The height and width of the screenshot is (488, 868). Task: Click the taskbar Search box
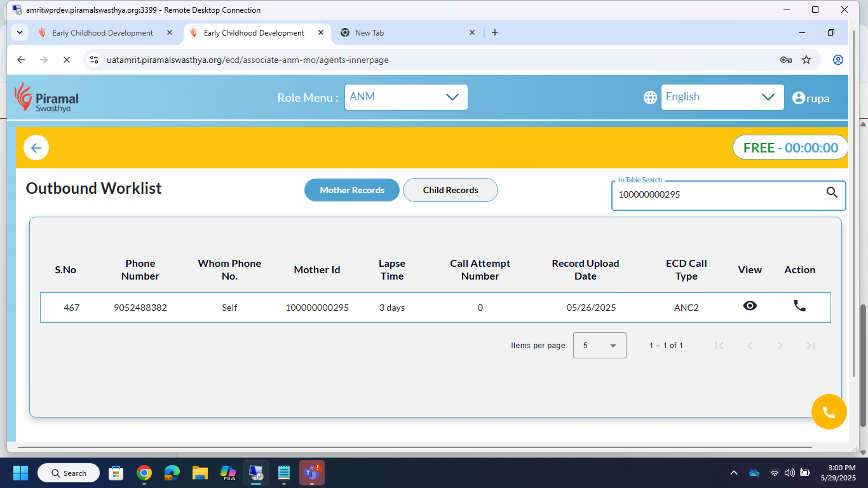[69, 473]
